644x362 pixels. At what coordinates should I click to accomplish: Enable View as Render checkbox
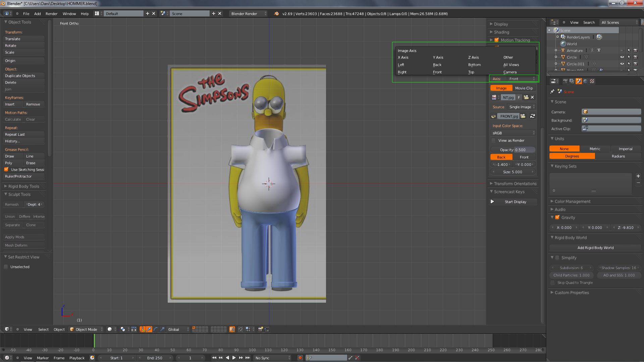pyautogui.click(x=493, y=141)
